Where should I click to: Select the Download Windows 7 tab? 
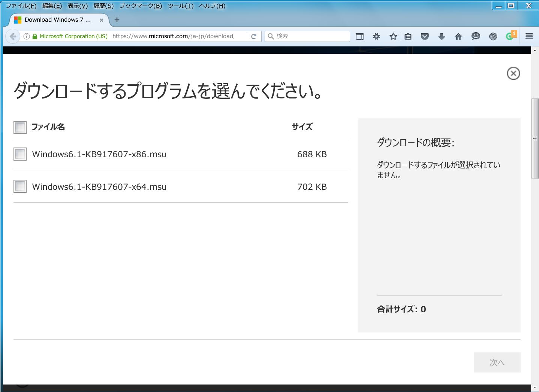tap(58, 20)
